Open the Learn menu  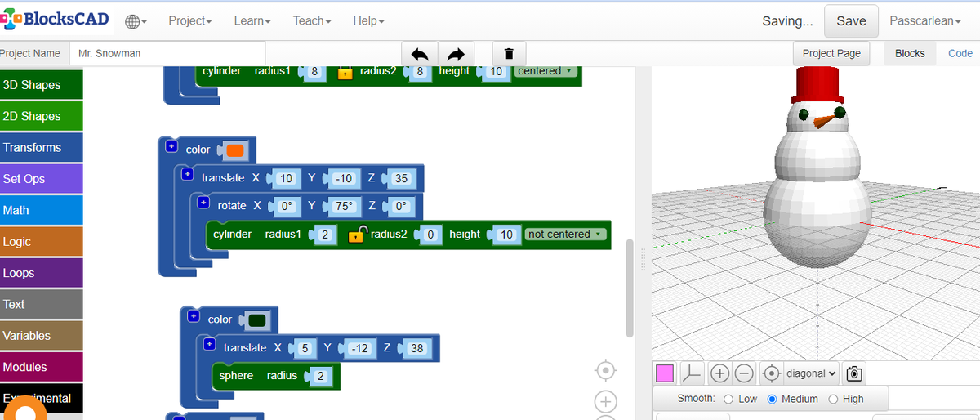click(252, 20)
